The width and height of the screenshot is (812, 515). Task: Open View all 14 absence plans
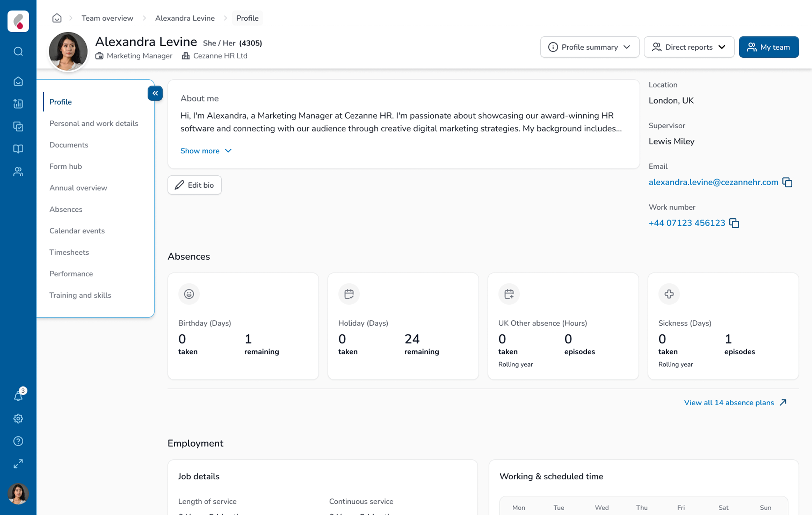[x=729, y=403]
